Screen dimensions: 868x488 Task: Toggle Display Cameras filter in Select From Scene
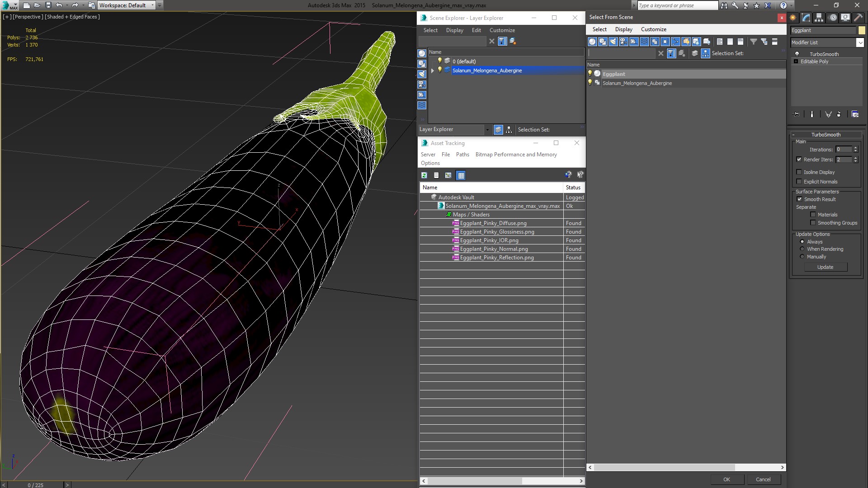(623, 42)
